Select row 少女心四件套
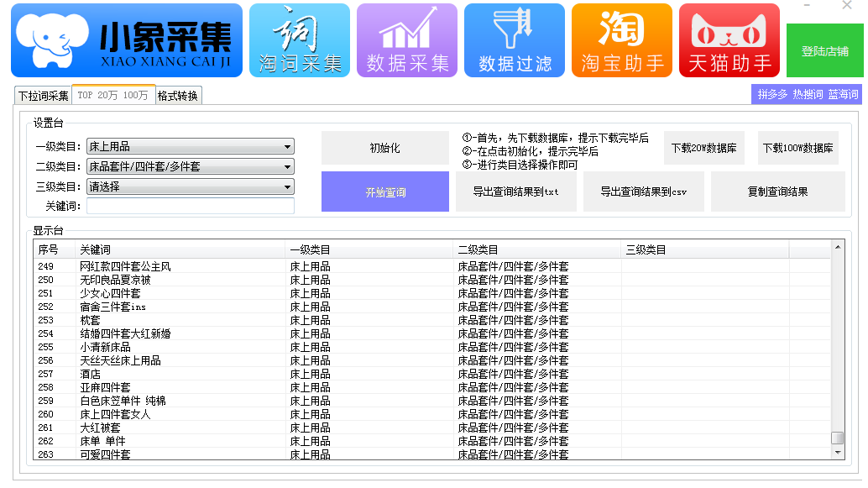The image size is (868, 488). pos(431,293)
